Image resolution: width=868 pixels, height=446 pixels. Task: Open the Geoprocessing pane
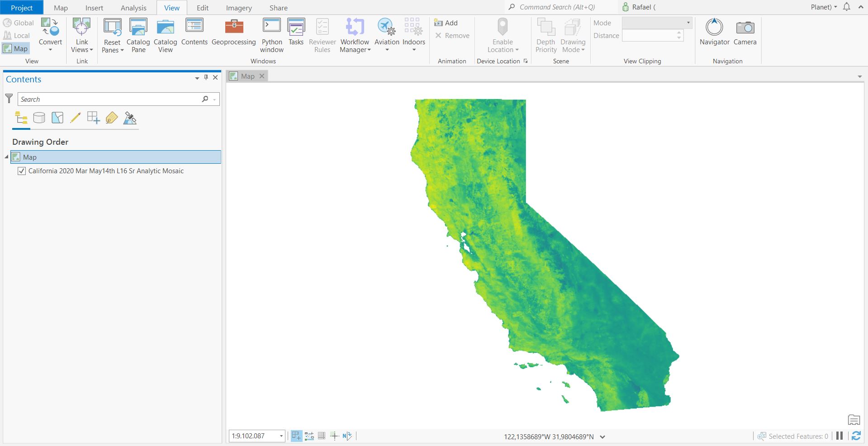pos(233,34)
